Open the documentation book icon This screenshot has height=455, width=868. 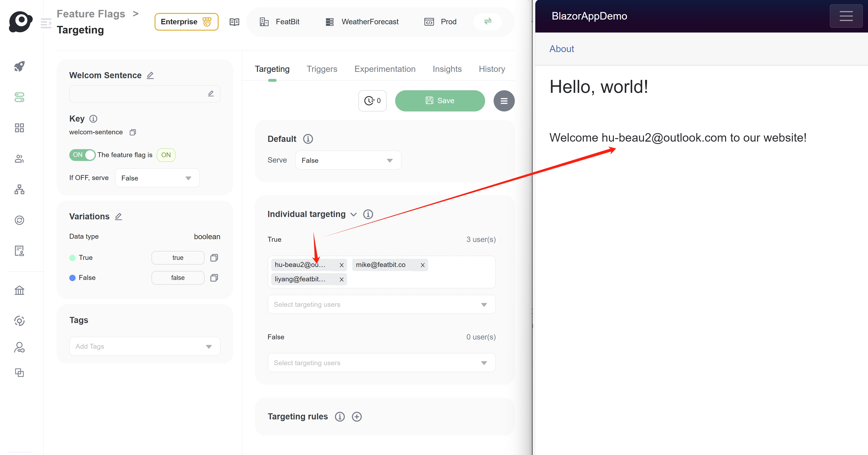coord(234,22)
